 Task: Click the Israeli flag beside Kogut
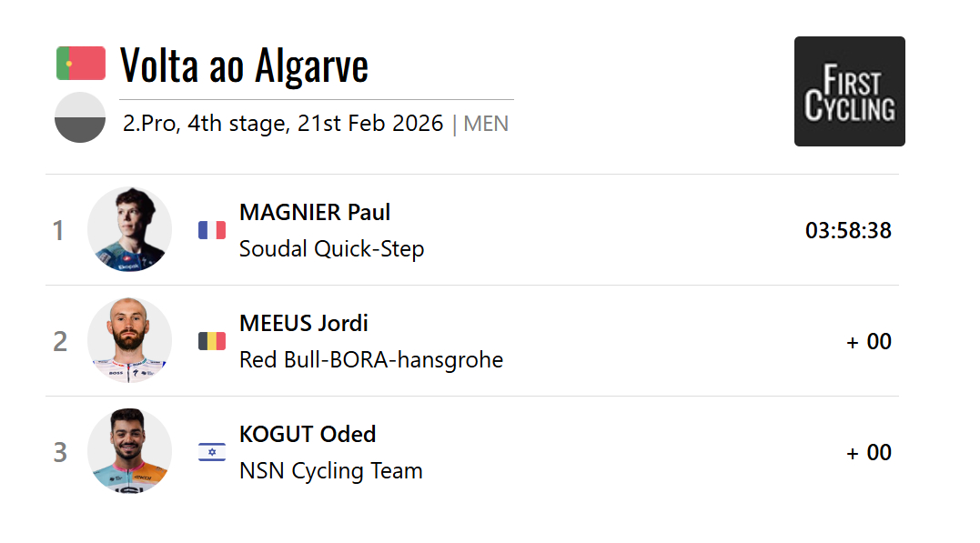tap(212, 452)
